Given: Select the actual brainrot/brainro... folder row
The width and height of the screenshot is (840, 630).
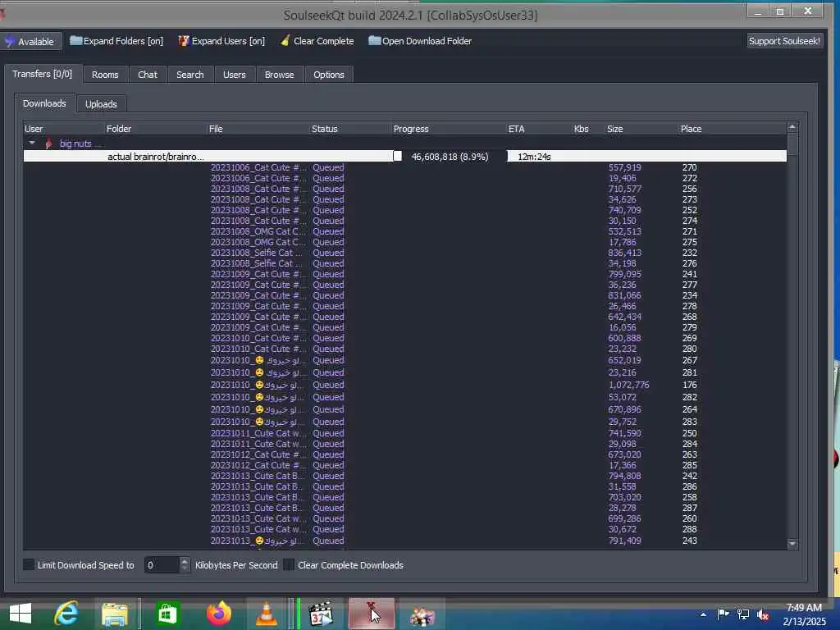Looking at the screenshot, I should click(x=405, y=157).
